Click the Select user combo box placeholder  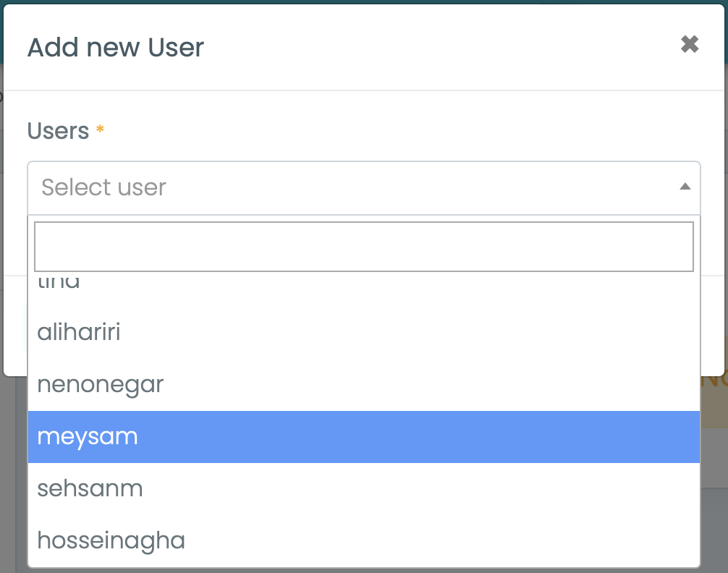click(104, 187)
